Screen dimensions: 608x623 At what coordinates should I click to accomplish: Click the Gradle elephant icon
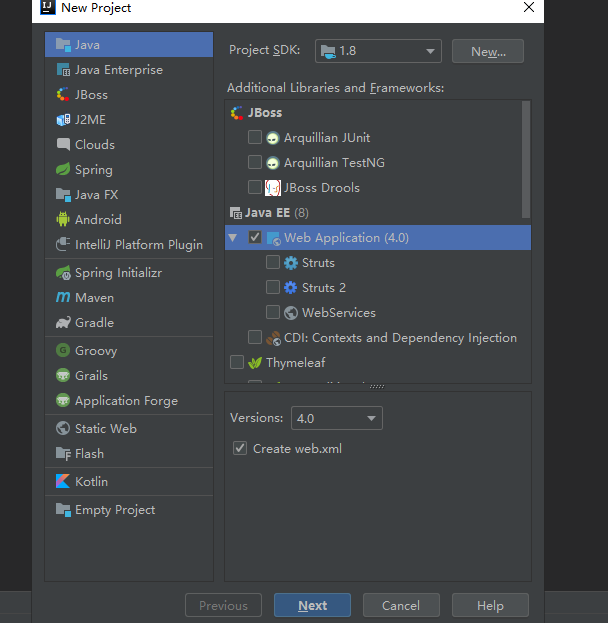[x=63, y=323]
